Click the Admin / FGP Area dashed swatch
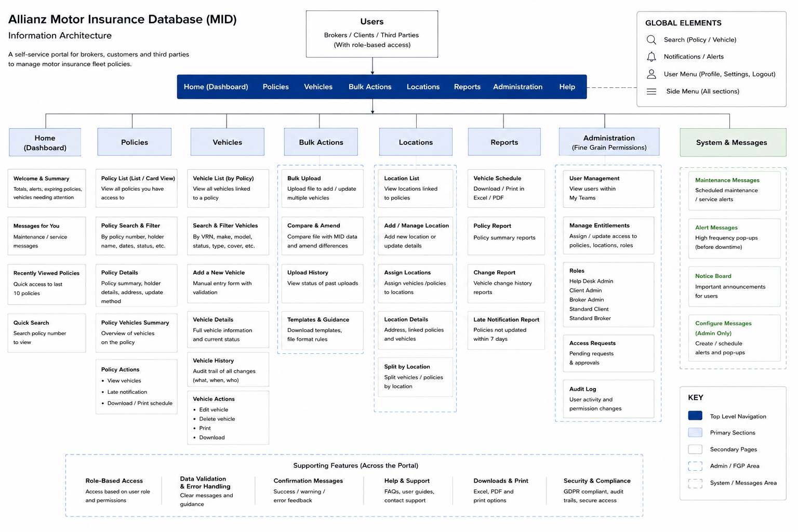This screenshot has height=532, width=798. pyautogui.click(x=695, y=466)
